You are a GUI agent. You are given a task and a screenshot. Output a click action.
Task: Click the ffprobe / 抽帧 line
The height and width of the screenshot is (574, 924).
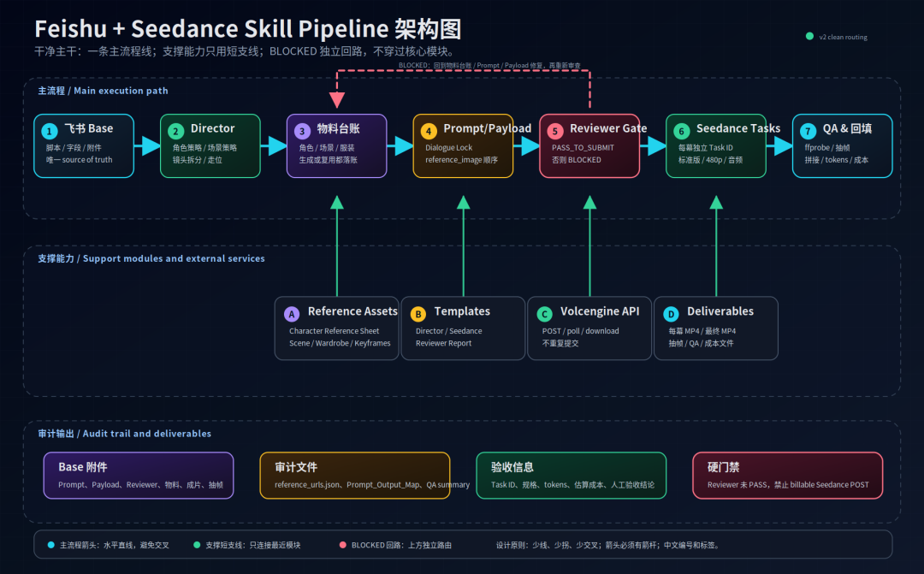coord(827,148)
